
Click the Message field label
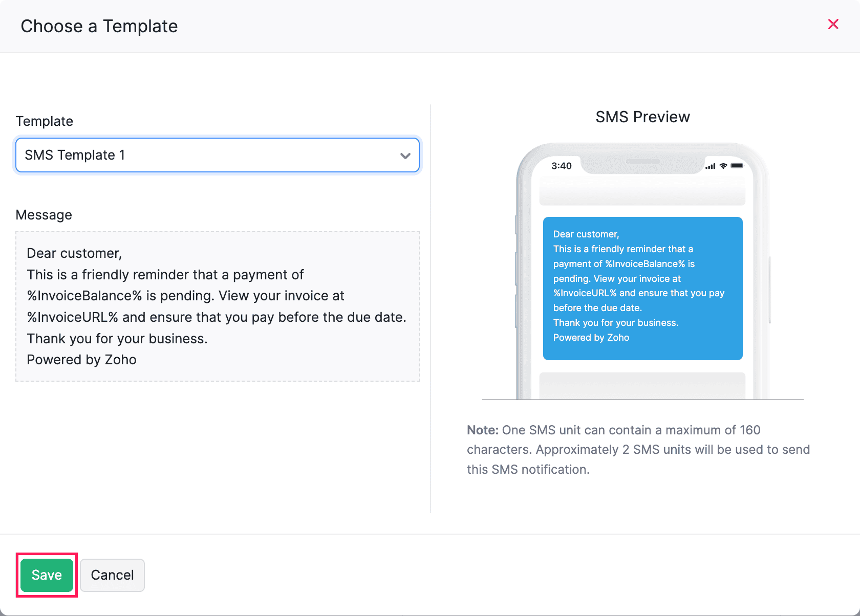click(x=44, y=215)
